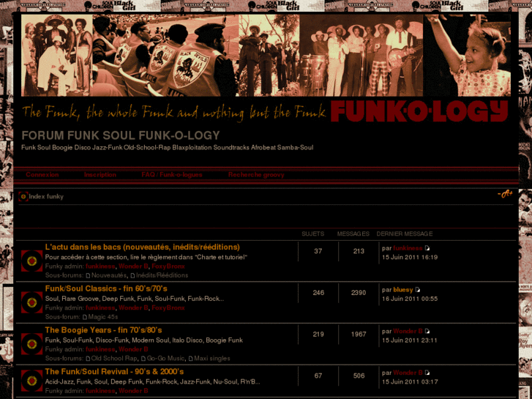Open the Go-Go Music sub-forum
532x399 pixels.
(166, 359)
